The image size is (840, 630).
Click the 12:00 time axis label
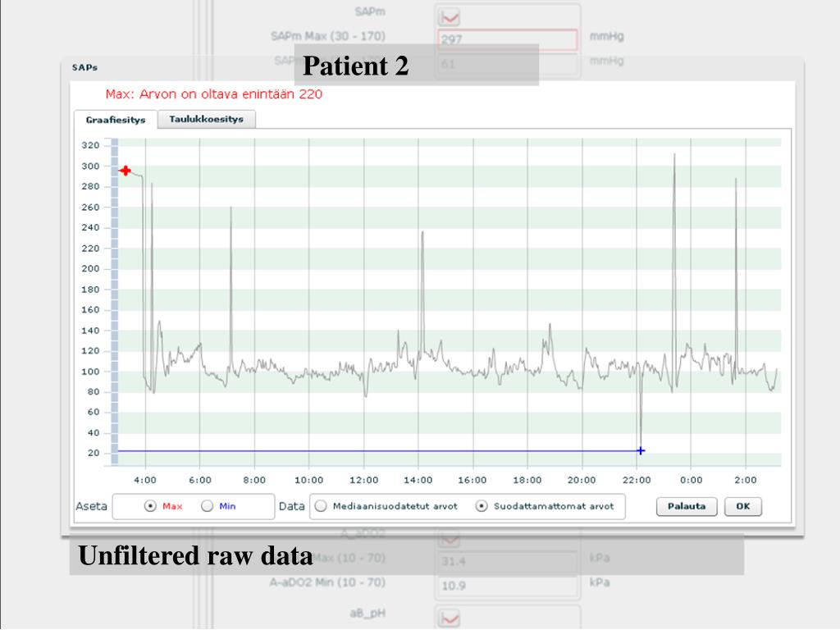click(363, 480)
